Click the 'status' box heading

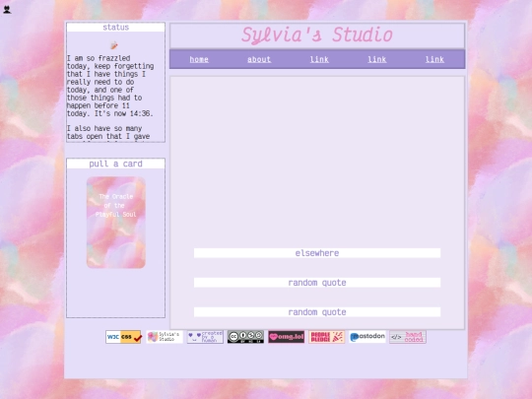115,28
